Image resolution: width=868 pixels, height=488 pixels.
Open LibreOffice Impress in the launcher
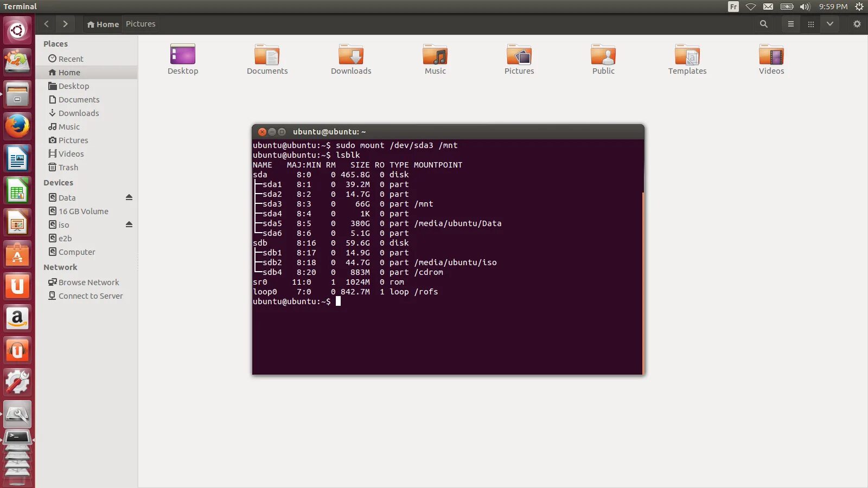pyautogui.click(x=17, y=223)
